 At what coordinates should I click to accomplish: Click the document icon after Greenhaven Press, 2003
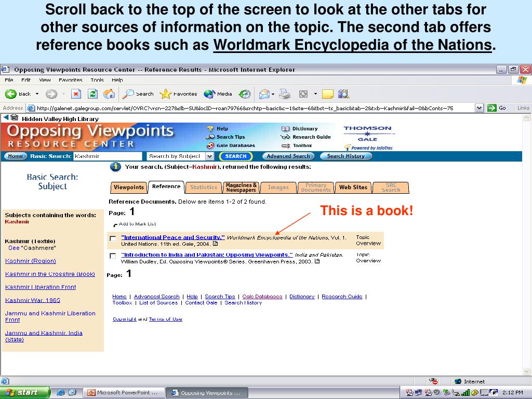317,261
